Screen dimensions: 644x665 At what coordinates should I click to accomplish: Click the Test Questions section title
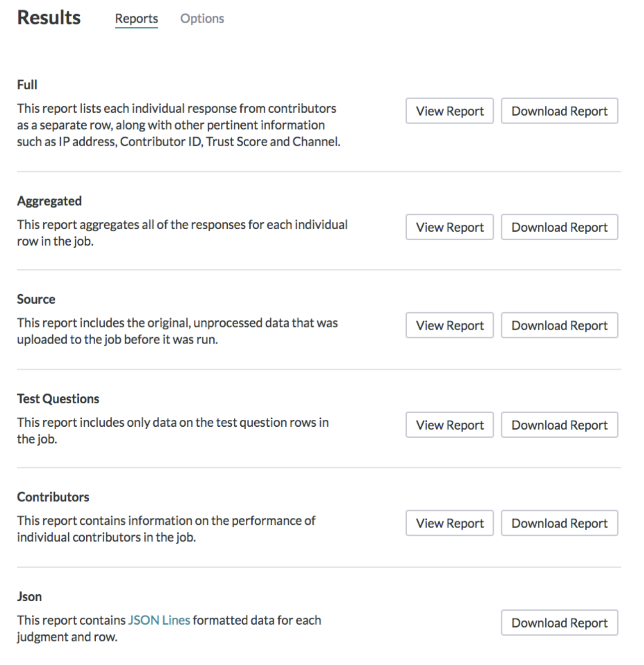(x=58, y=399)
